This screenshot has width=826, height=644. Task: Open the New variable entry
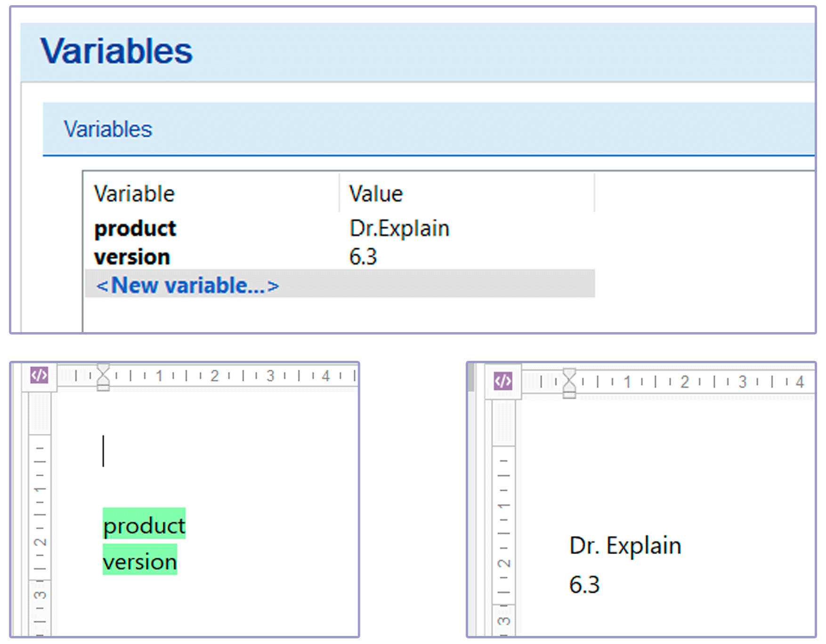(x=187, y=285)
